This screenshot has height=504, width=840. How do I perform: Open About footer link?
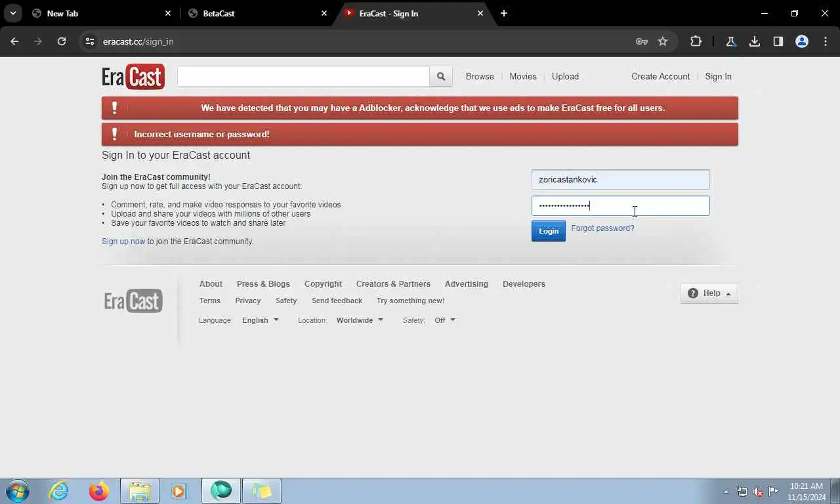click(211, 284)
